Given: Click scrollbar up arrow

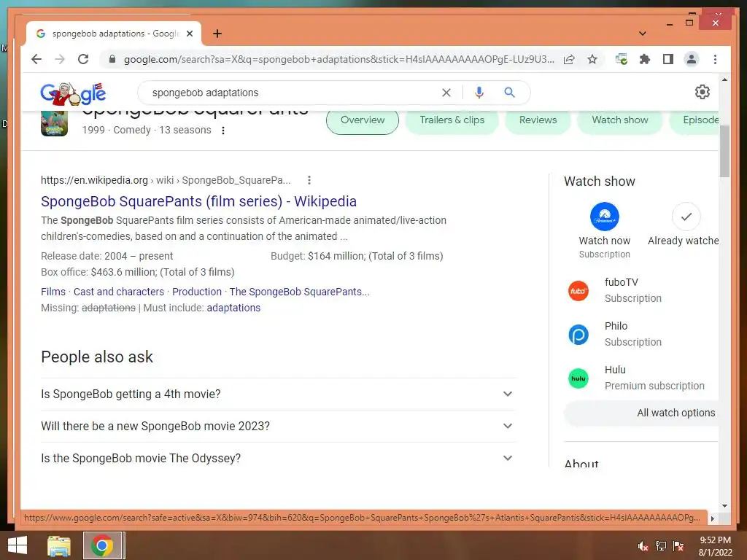Looking at the screenshot, I should tap(724, 80).
